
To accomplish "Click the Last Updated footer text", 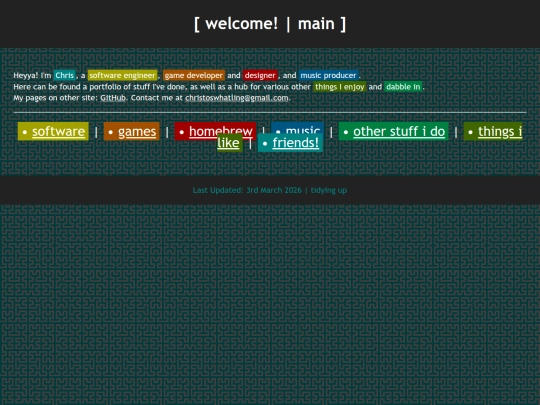I will (x=270, y=190).
